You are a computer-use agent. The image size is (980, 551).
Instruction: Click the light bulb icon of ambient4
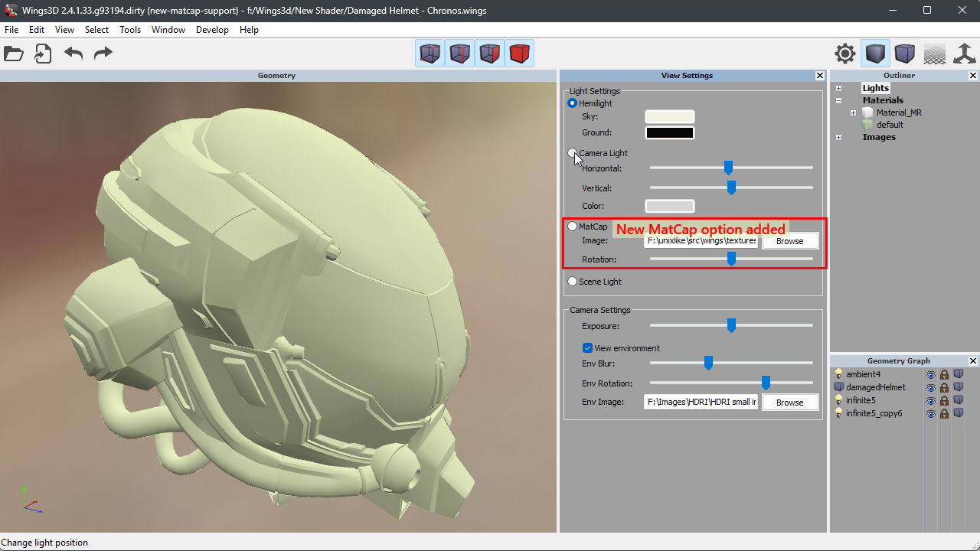click(x=838, y=374)
